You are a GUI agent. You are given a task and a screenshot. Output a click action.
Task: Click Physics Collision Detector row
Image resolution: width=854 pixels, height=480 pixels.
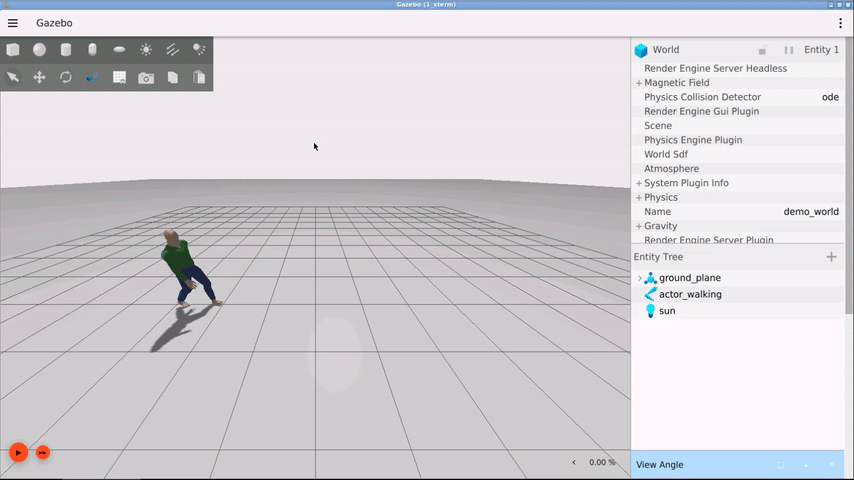coord(738,97)
